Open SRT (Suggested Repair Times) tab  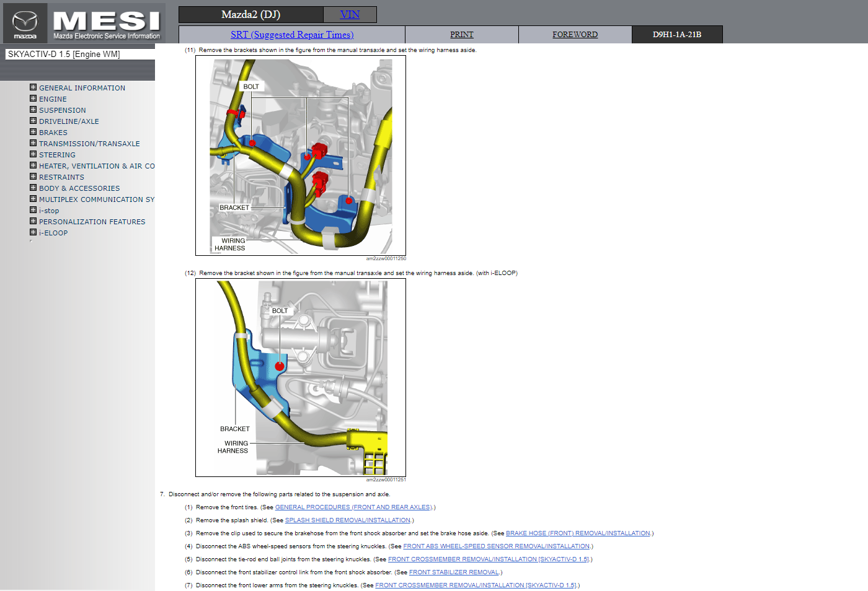[292, 35]
